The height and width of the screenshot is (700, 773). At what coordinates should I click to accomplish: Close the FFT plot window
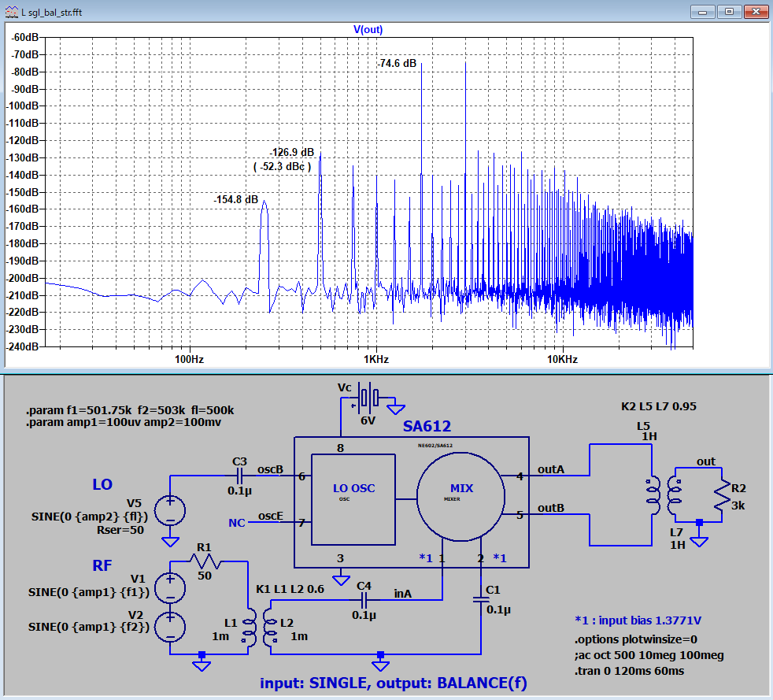click(x=756, y=12)
